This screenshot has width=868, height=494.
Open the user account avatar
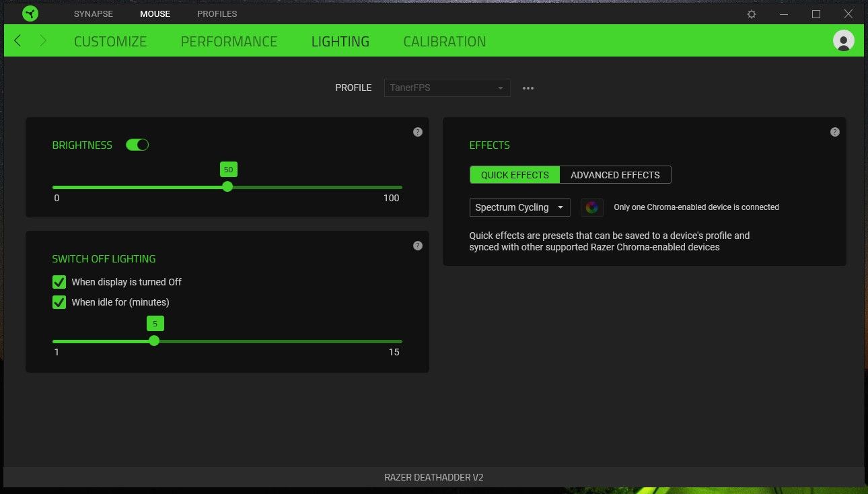(843, 40)
